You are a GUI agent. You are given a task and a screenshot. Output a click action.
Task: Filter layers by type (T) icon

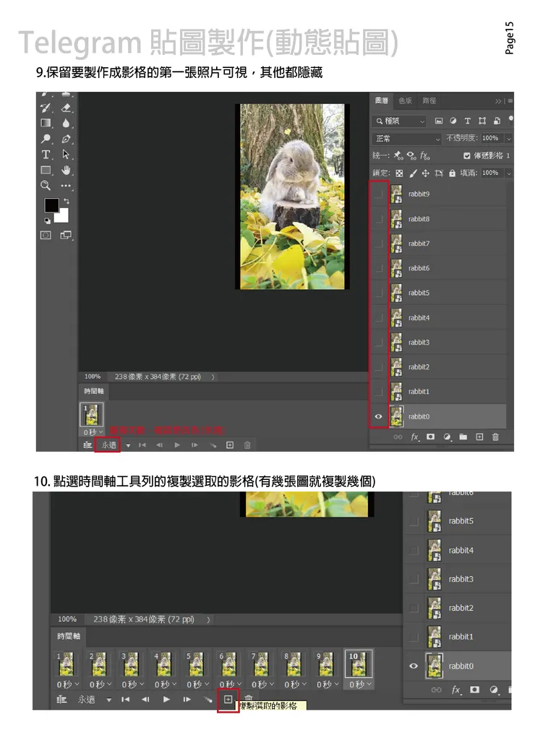(x=468, y=121)
